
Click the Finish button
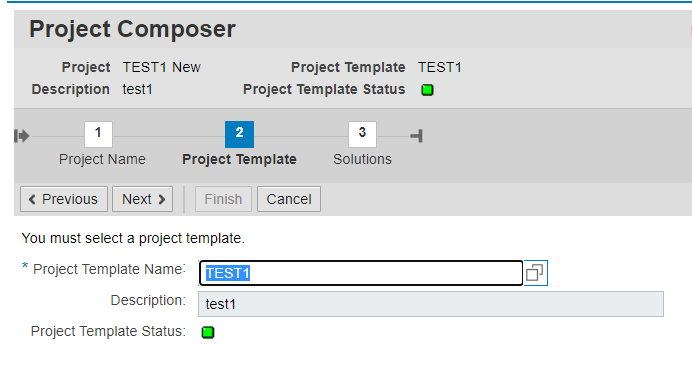(223, 199)
